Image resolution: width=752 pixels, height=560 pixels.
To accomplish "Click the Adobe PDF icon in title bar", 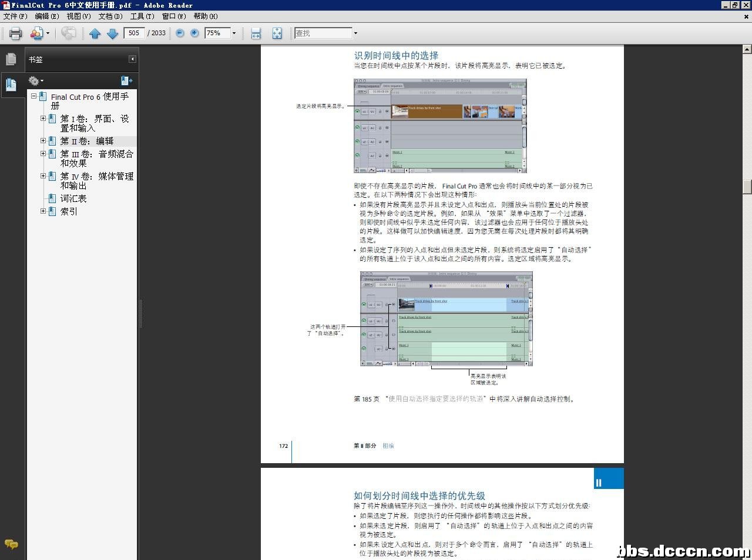I will pos(5,5).
